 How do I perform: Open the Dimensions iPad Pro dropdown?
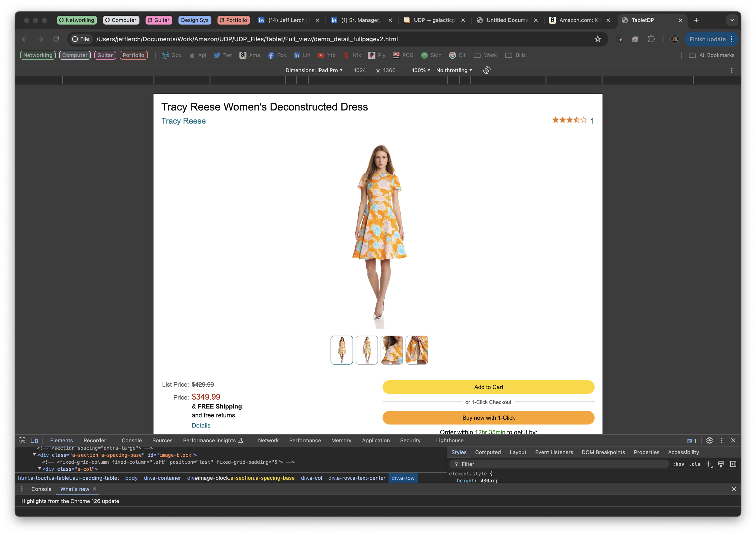pyautogui.click(x=314, y=70)
